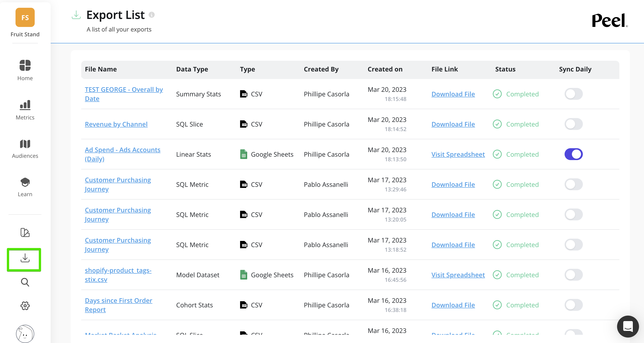Enable Sync Daily for shopify-product_tags export
The width and height of the screenshot is (644, 343).
coord(573,275)
